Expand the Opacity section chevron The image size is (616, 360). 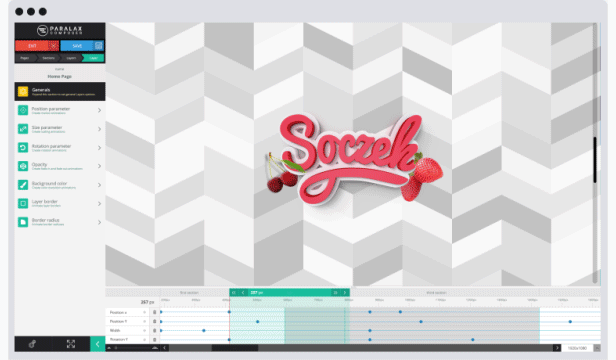99,166
